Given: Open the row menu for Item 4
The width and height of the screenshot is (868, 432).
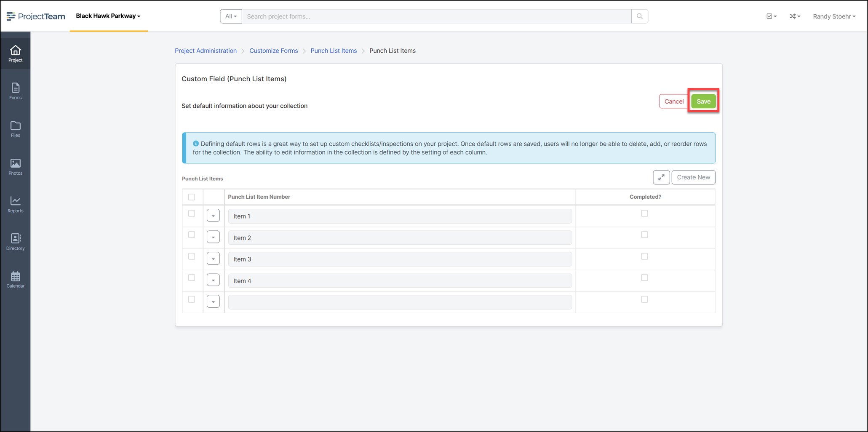Looking at the screenshot, I should pyautogui.click(x=213, y=280).
